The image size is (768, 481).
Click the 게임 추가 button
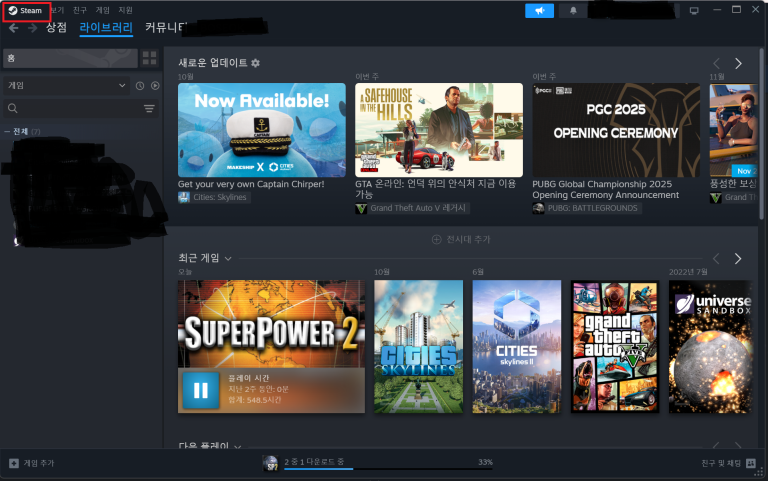click(x=32, y=463)
